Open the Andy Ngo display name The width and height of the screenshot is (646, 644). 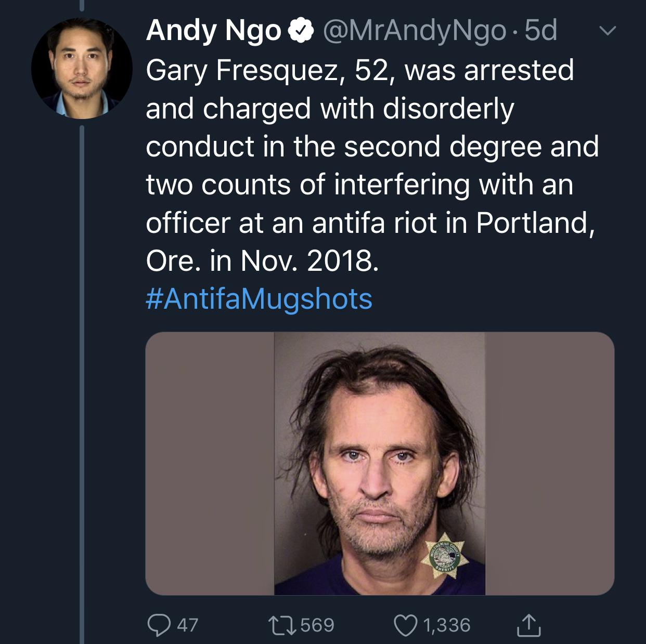213,31
